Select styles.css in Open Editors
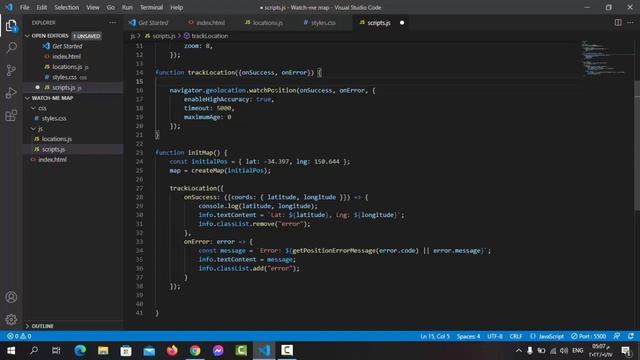The height and width of the screenshot is (360, 640). pos(64,77)
